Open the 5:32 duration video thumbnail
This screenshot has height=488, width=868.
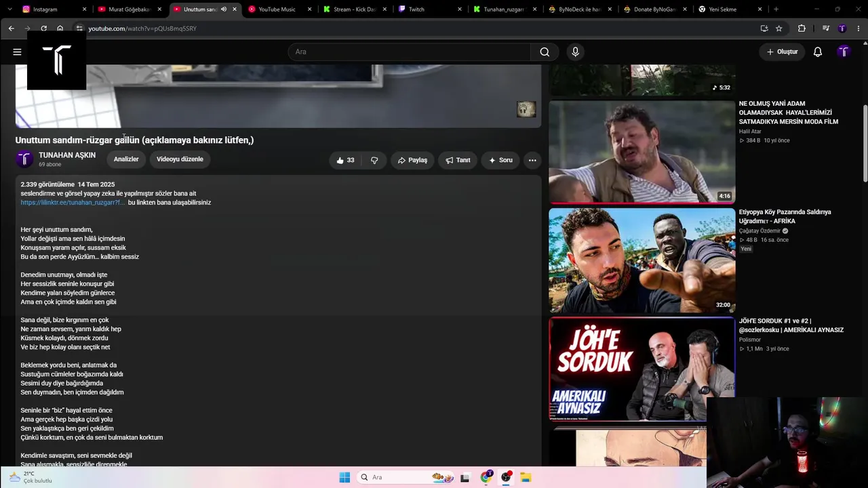pyautogui.click(x=642, y=80)
